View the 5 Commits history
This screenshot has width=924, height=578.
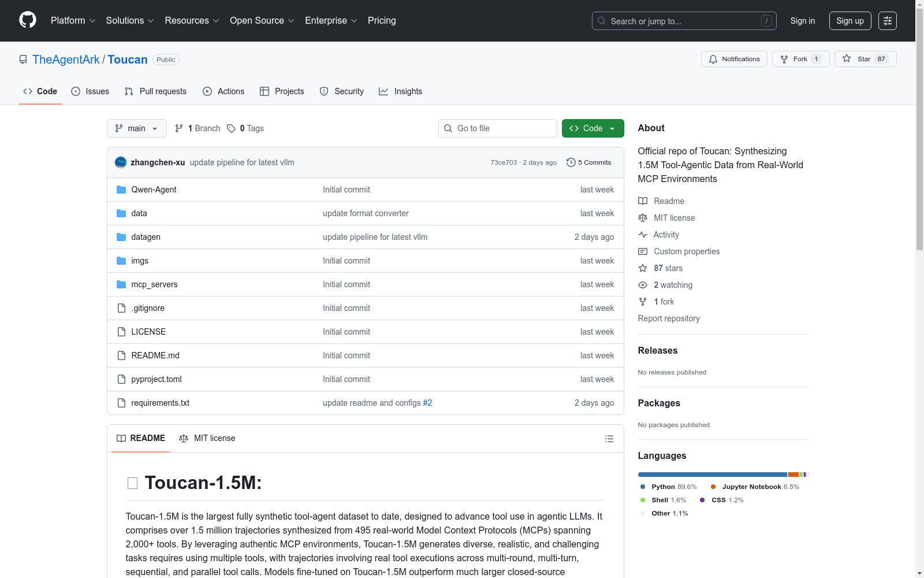589,162
